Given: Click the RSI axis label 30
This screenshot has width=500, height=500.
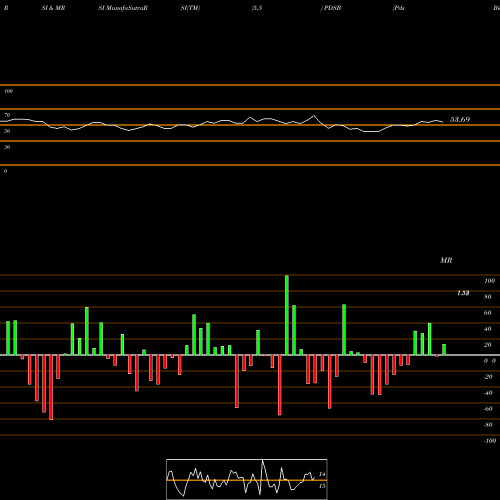Looking at the screenshot, I should [x=7, y=147].
